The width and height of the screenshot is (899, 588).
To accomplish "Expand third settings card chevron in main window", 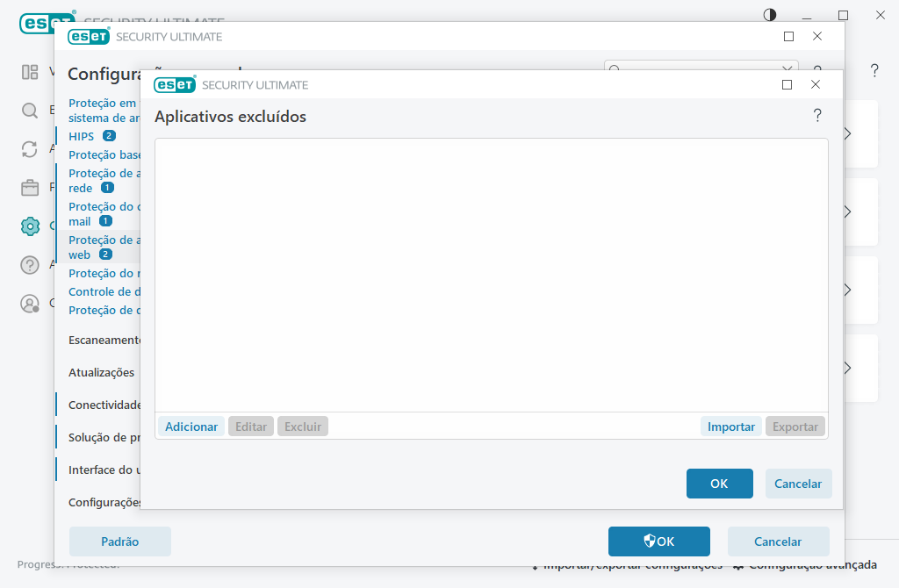I will pyautogui.click(x=848, y=290).
